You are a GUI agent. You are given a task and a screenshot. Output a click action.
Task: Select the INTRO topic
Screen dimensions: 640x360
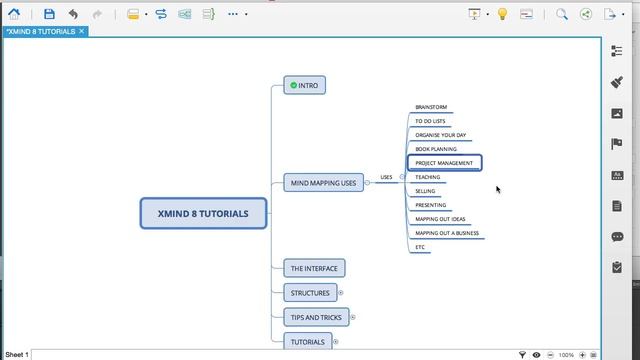304,85
